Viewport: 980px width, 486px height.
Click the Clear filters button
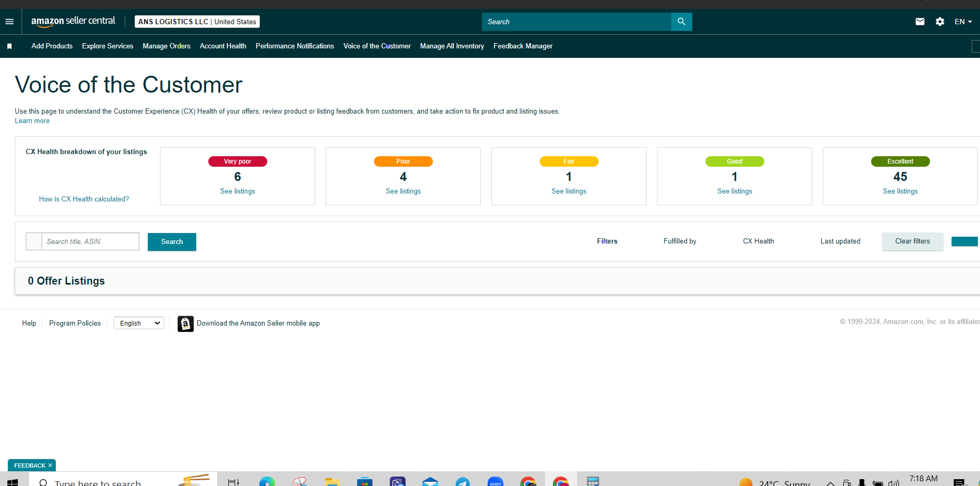click(x=913, y=241)
